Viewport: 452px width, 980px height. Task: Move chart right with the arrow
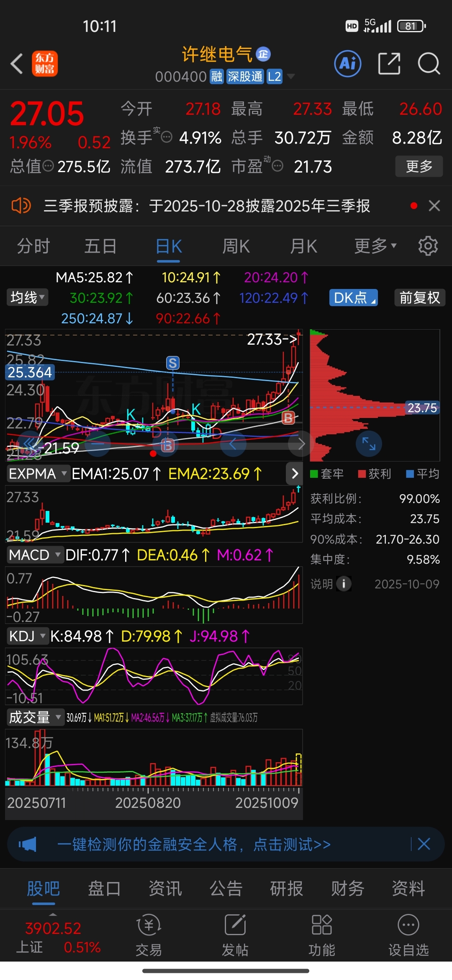[301, 444]
